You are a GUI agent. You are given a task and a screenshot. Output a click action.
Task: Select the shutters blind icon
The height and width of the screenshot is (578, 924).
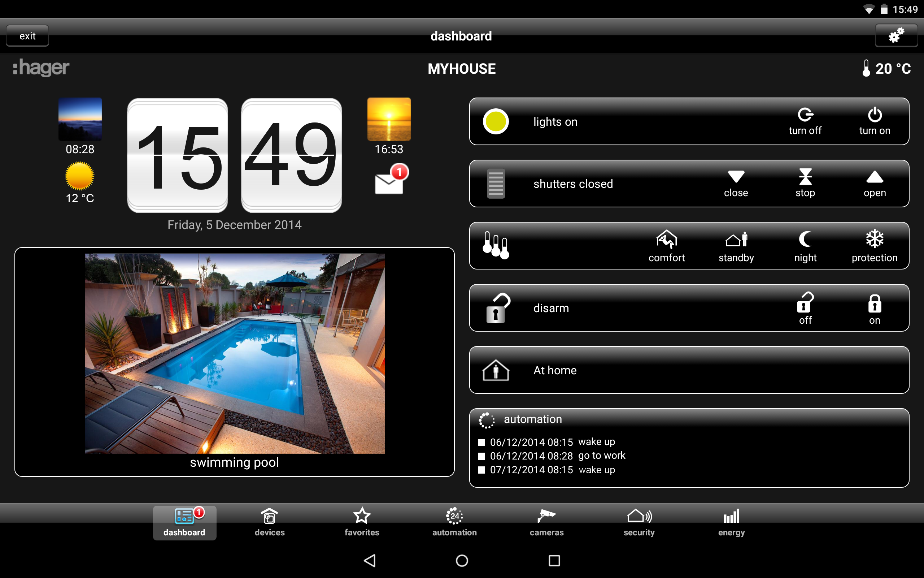(x=496, y=184)
